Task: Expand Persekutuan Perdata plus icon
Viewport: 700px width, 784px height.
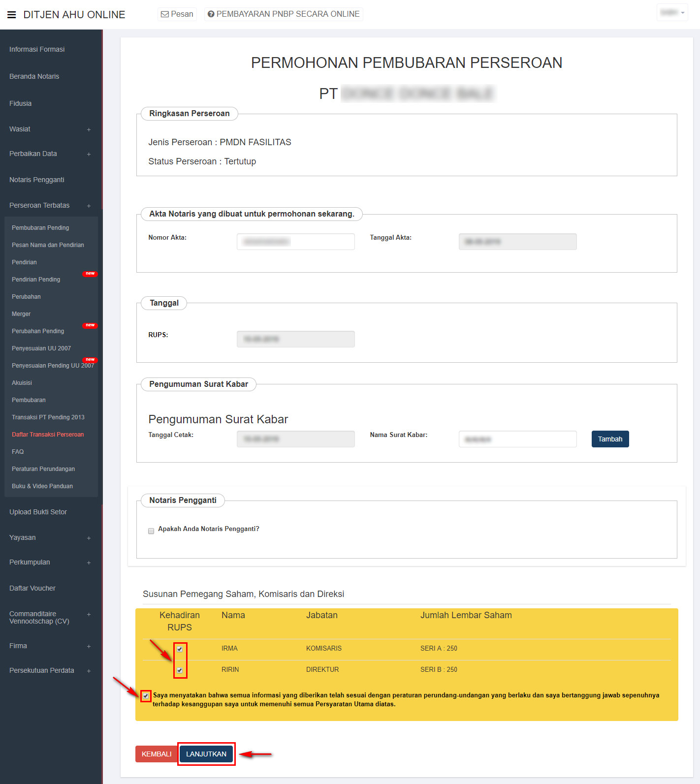Action: click(89, 671)
